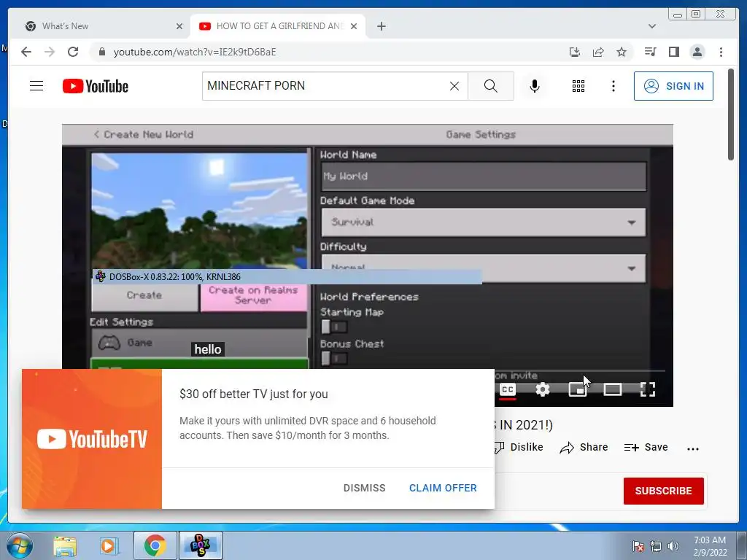This screenshot has height=560, width=747.
Task: Dislike the video
Action: tap(519, 447)
